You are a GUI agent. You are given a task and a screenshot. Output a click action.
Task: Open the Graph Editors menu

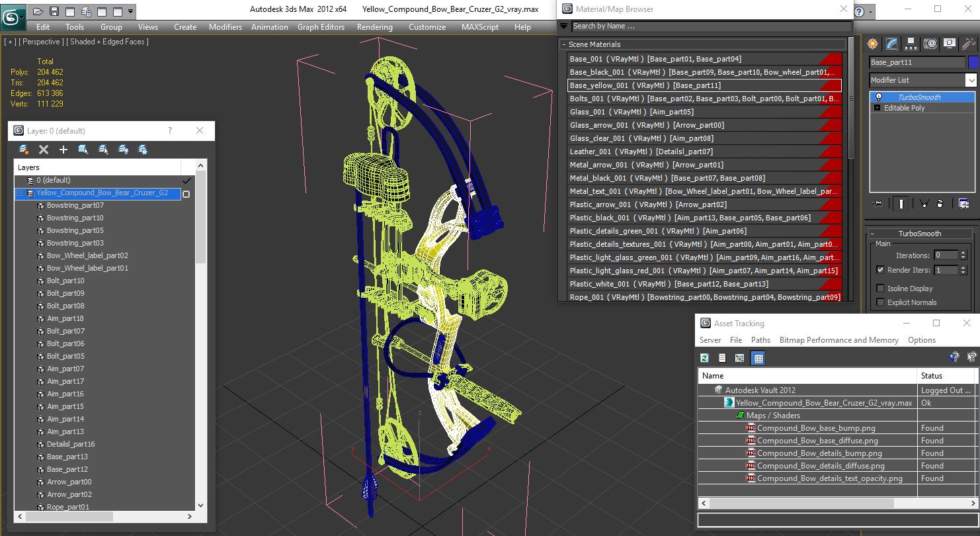pyautogui.click(x=321, y=27)
